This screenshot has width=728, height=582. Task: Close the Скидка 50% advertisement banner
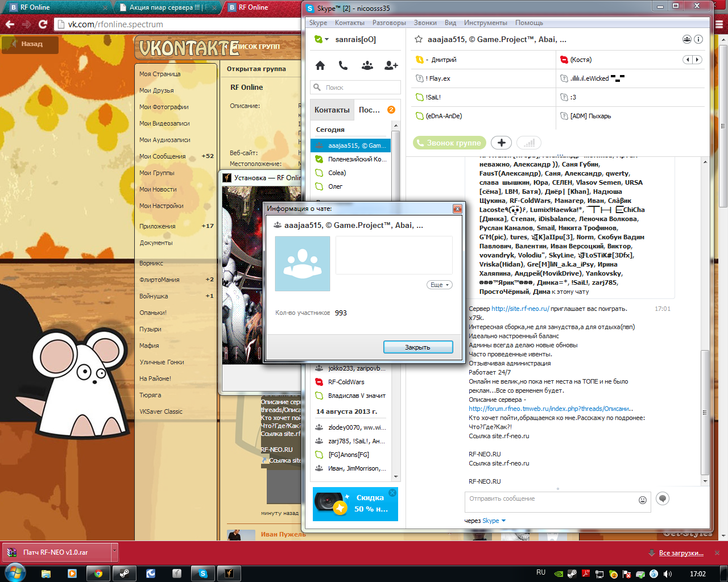tap(392, 493)
